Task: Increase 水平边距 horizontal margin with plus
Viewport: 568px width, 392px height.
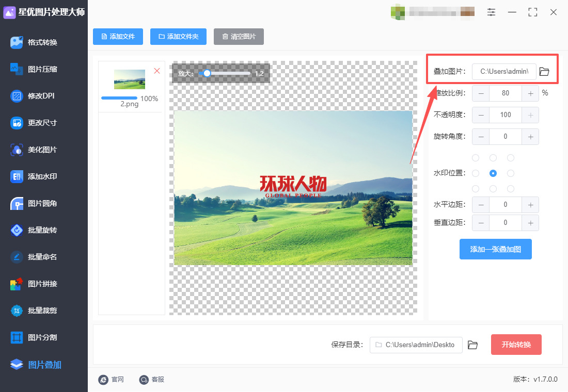Action: point(530,205)
